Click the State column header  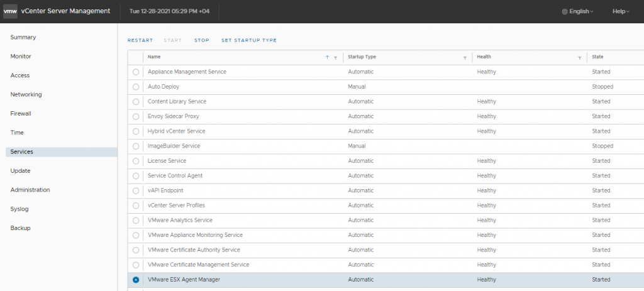[x=597, y=57]
